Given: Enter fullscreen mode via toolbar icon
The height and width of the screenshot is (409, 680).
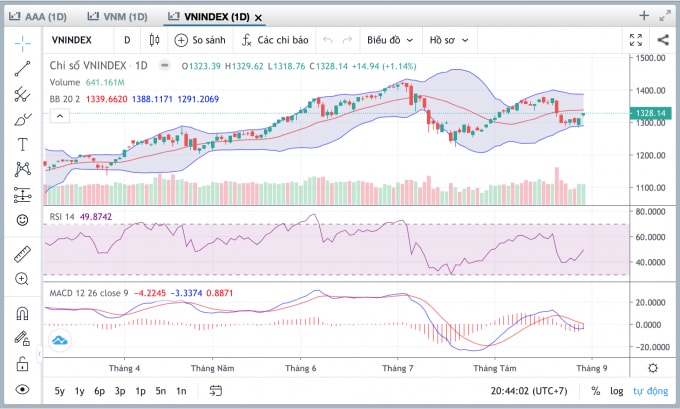Looking at the screenshot, I should [636, 40].
